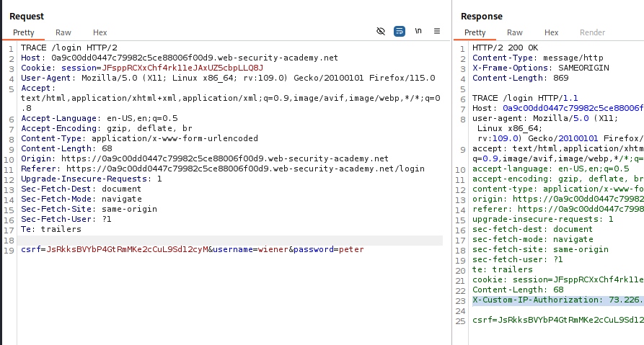The image size is (644, 345).
Task: Toggle the \n non-printable characters button
Action: 418,32
